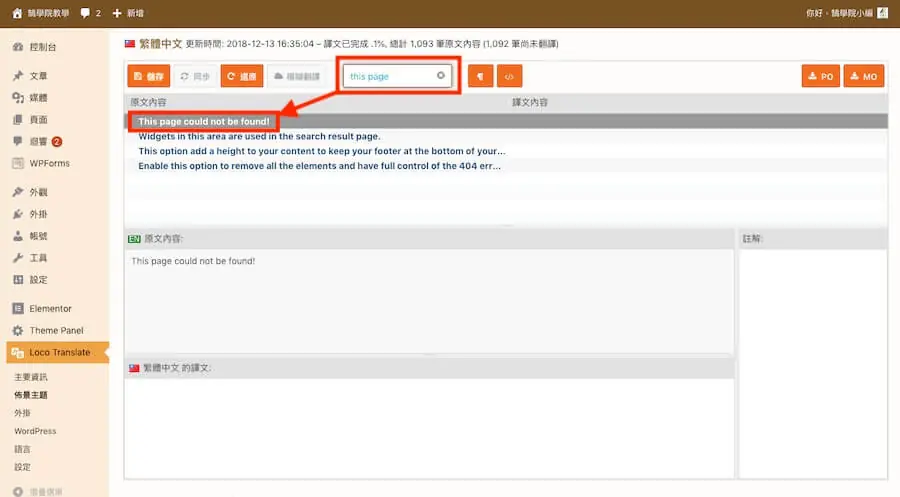Open Tools (工具) wrench icon menu
This screenshot has width=900, height=497.
click(x=18, y=258)
